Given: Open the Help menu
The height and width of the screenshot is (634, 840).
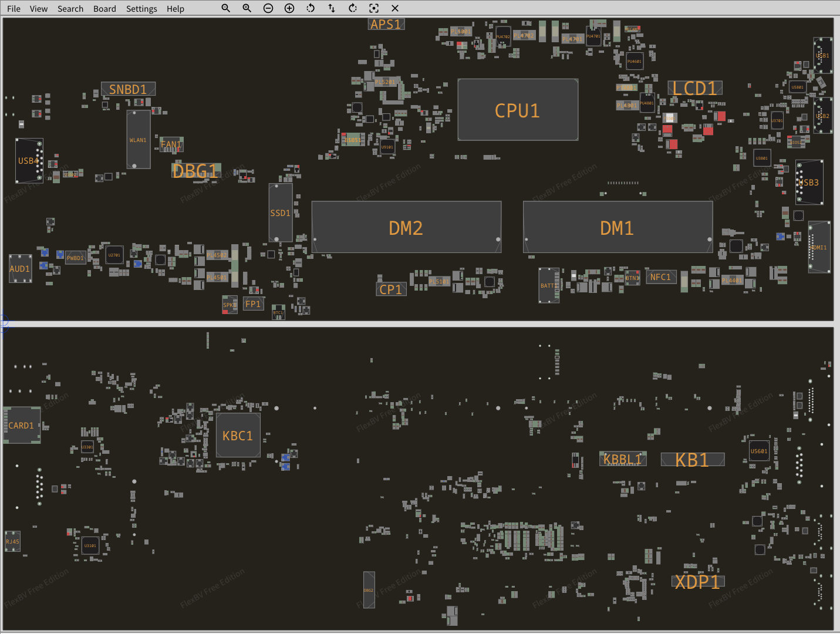Looking at the screenshot, I should [175, 9].
